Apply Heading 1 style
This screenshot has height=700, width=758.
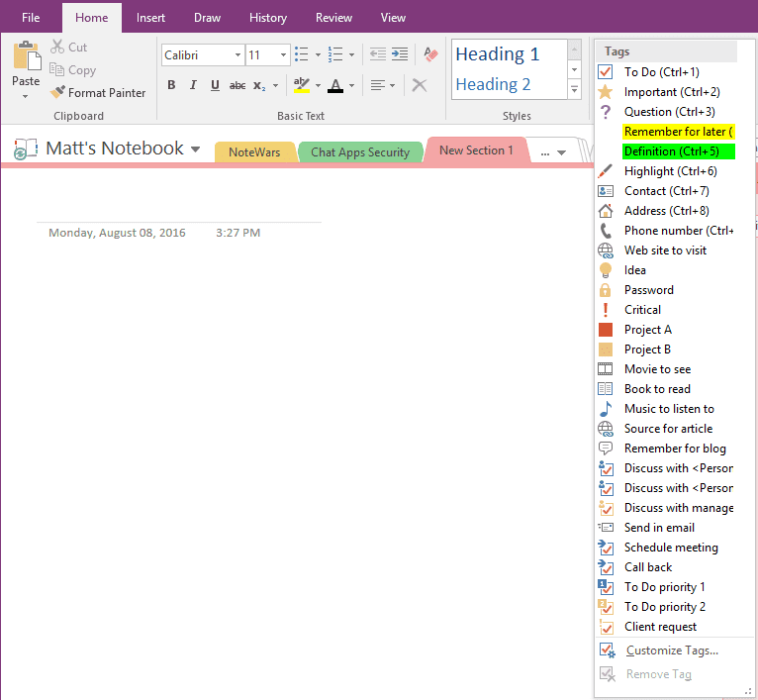pyautogui.click(x=498, y=54)
